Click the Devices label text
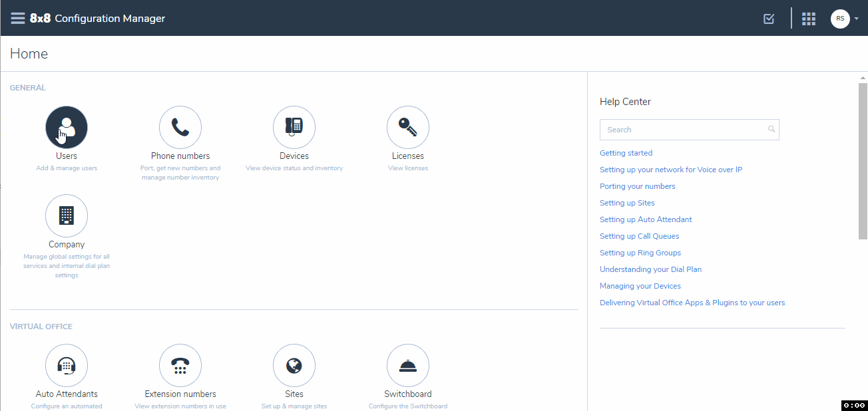Viewport: 868px width, 411px height. pos(294,156)
